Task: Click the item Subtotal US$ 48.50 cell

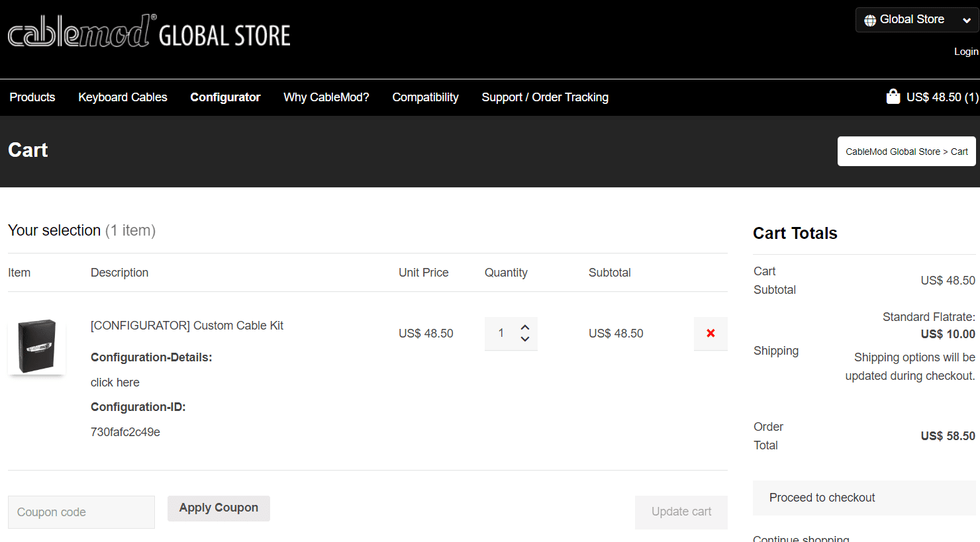Action: pyautogui.click(x=616, y=334)
